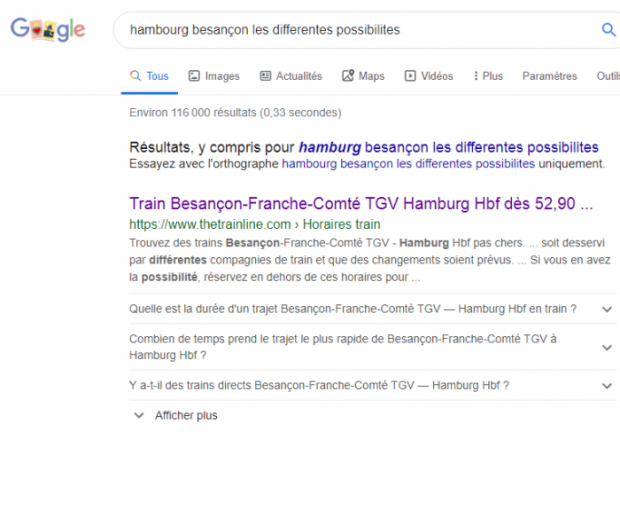Click the Actualités newspaper icon
Screen dimensions: 620x517
coord(265,75)
